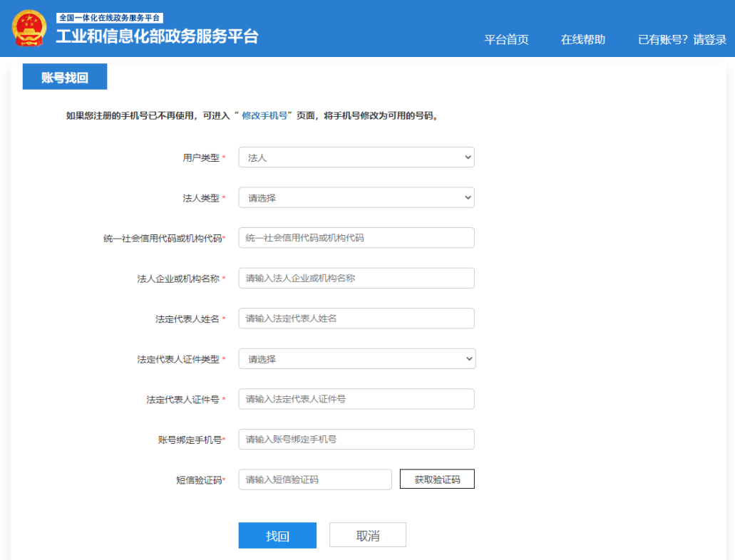Open the 用户类型 dropdown
Image resolution: width=735 pixels, height=560 pixels.
tap(356, 157)
